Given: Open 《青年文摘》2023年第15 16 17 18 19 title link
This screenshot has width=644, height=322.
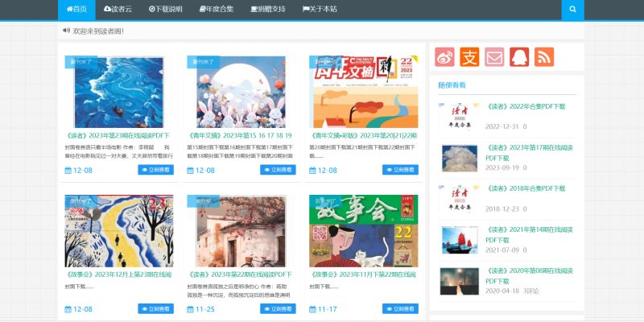Looking at the screenshot, I should point(240,136).
